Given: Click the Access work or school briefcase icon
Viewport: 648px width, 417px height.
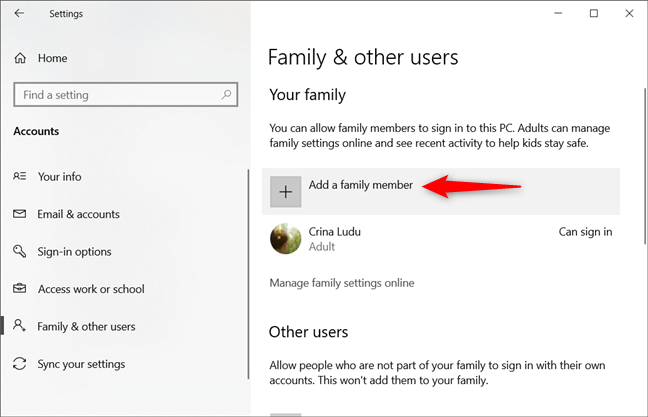Looking at the screenshot, I should click(x=20, y=289).
